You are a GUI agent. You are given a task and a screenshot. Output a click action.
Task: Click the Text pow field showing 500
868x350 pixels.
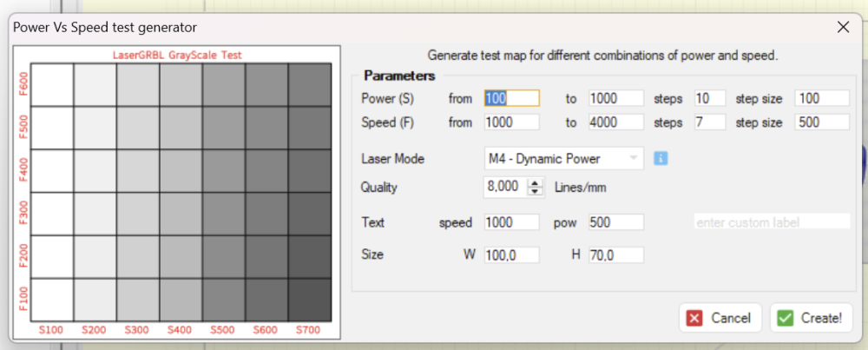pyautogui.click(x=616, y=222)
